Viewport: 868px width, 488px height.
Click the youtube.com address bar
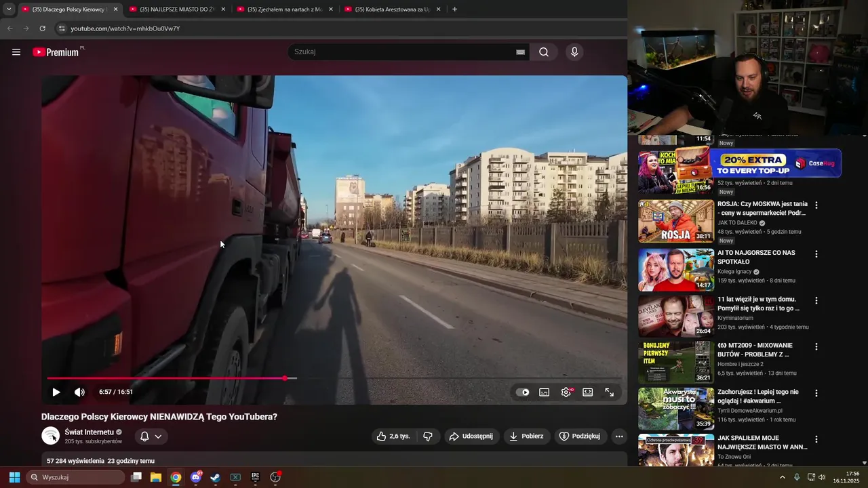point(125,28)
